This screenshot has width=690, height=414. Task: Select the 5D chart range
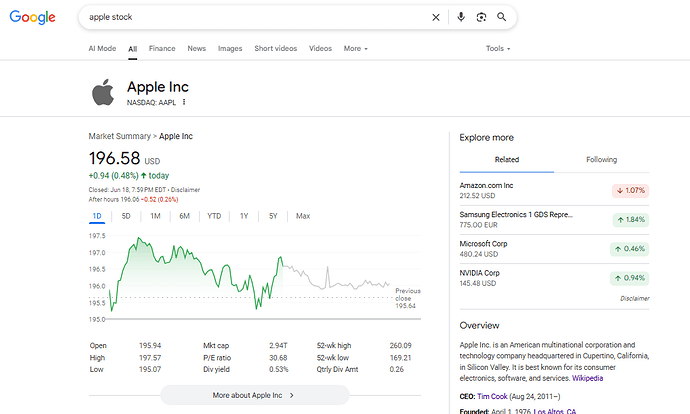point(126,216)
